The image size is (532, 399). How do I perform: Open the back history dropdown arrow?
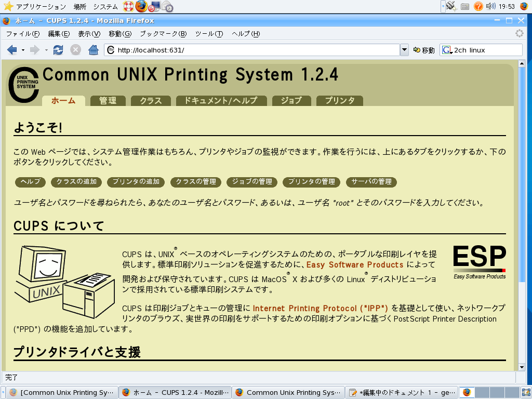[23, 50]
